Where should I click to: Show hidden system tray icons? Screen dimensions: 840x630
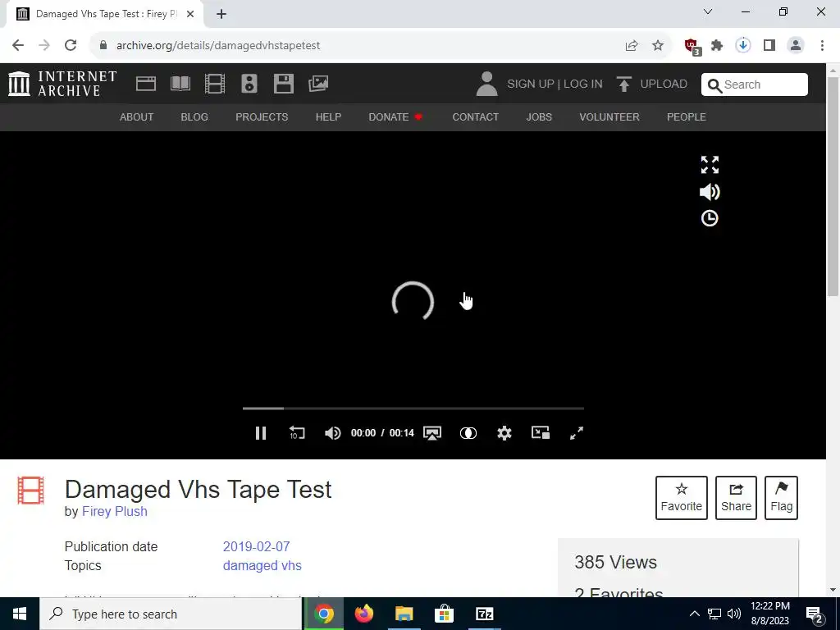tap(694, 614)
